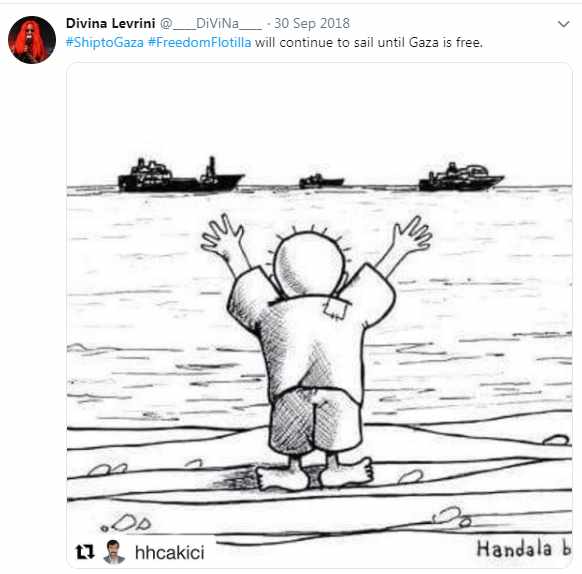Follow the #ShiptoGaza hashtag

[x=105, y=43]
